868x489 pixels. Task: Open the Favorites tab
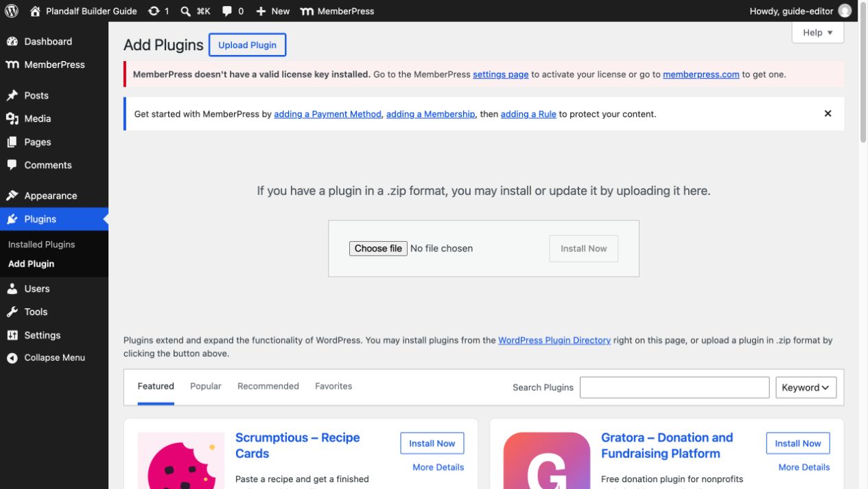coord(333,387)
